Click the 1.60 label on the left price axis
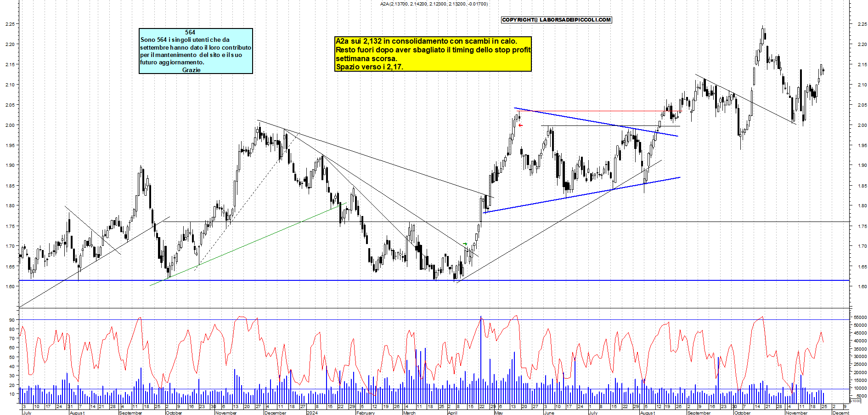 tap(10, 286)
